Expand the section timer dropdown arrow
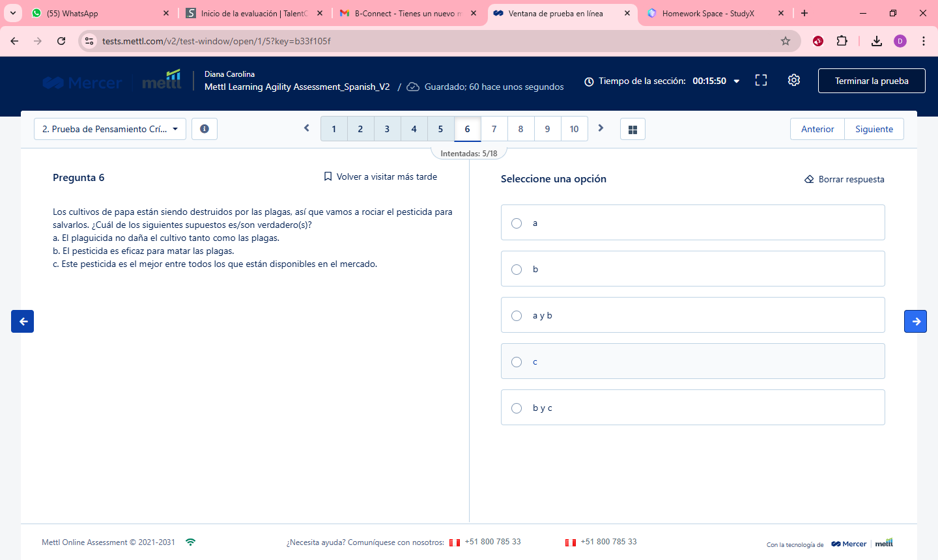This screenshot has width=938, height=560. 737,81
